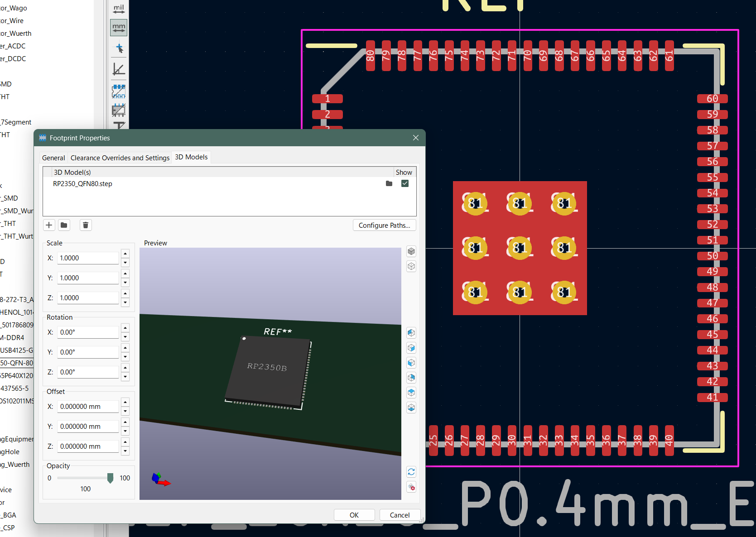This screenshot has height=537, width=756.
Task: Click the Opacity slider handle
Action: click(110, 478)
